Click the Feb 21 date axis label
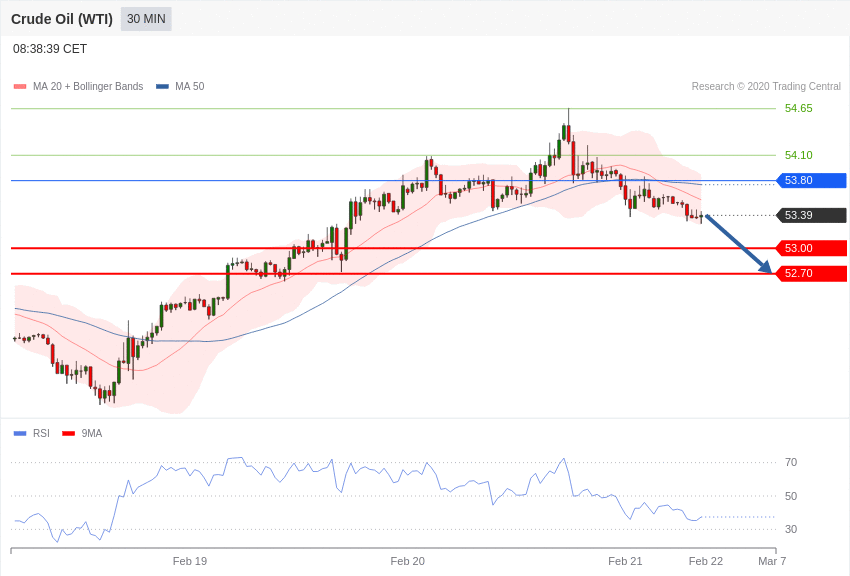 click(625, 561)
